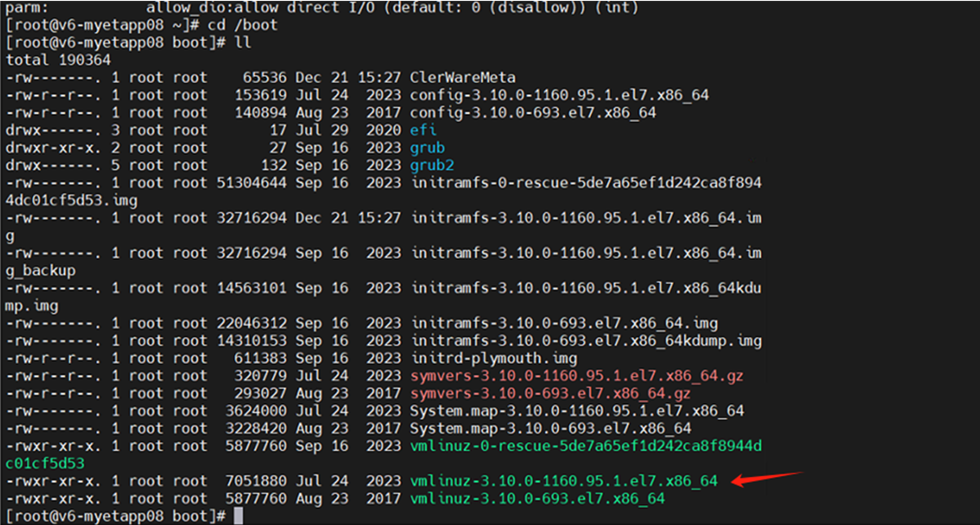Click the efi directory name

423,130
